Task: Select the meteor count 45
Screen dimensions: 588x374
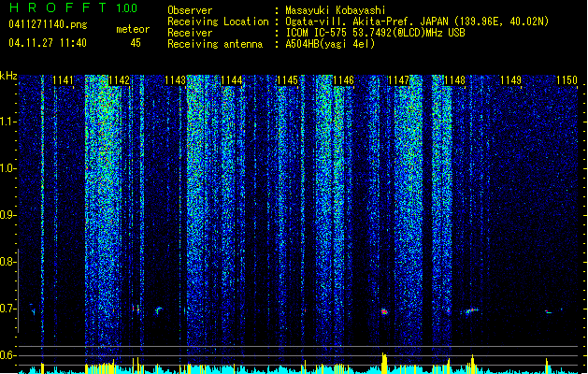Action: coord(136,43)
